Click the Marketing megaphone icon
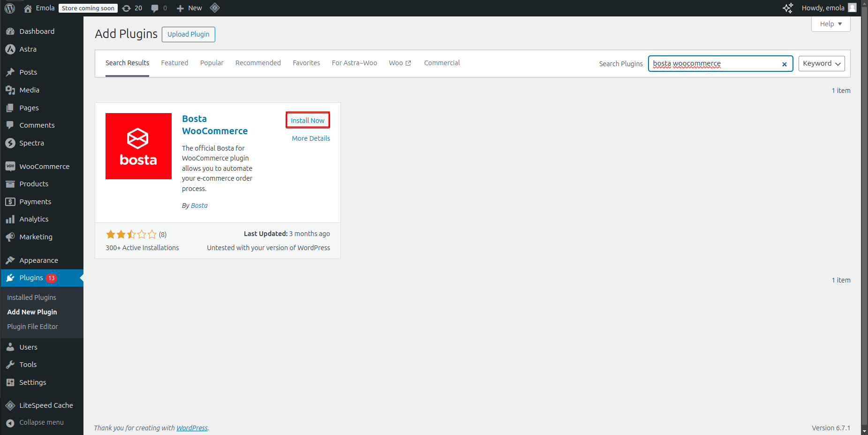 coord(10,237)
